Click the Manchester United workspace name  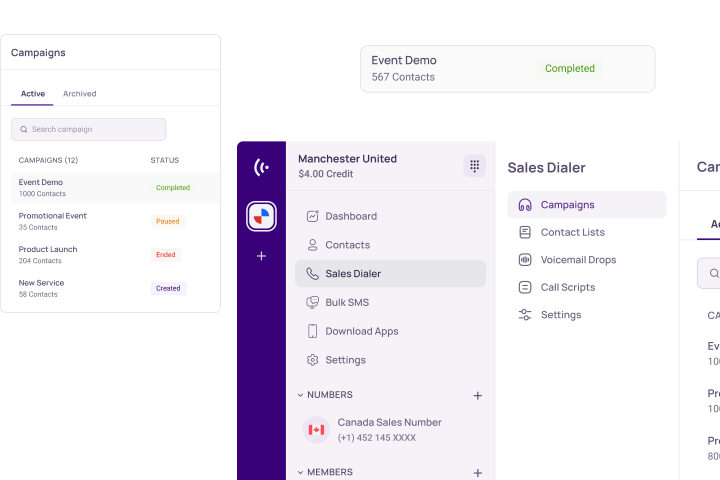click(x=347, y=159)
